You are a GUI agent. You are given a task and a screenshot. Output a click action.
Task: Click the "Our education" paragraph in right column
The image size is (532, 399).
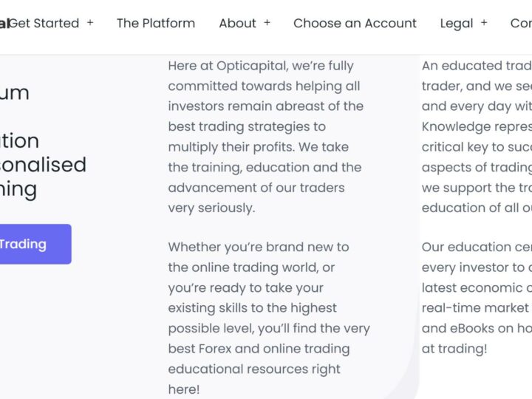477,297
